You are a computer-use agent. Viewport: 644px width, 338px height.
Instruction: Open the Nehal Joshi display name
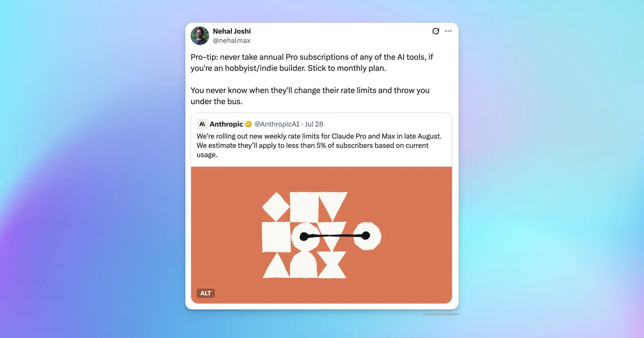pos(232,31)
